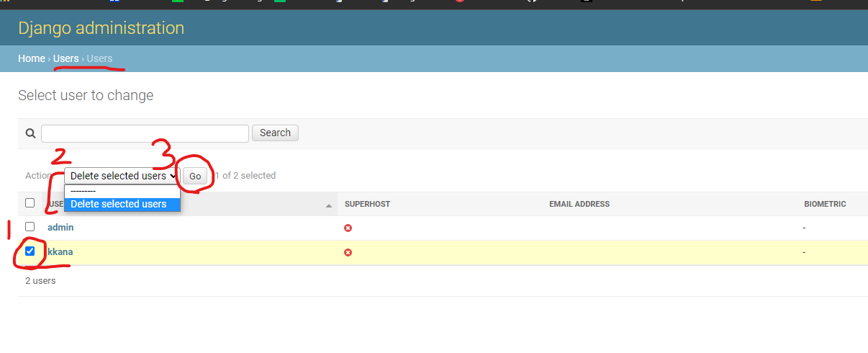Click the Django administration title
This screenshot has width=868, height=353.
click(101, 28)
